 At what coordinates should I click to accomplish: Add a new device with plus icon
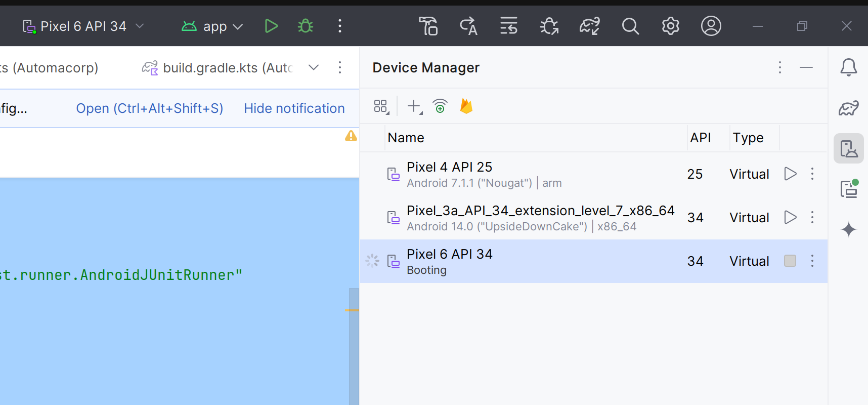click(415, 106)
